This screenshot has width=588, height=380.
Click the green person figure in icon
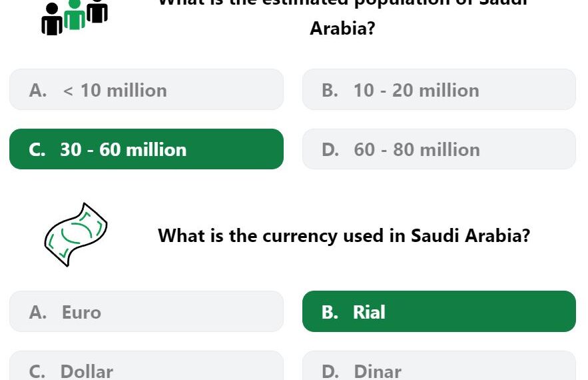[75, 15]
